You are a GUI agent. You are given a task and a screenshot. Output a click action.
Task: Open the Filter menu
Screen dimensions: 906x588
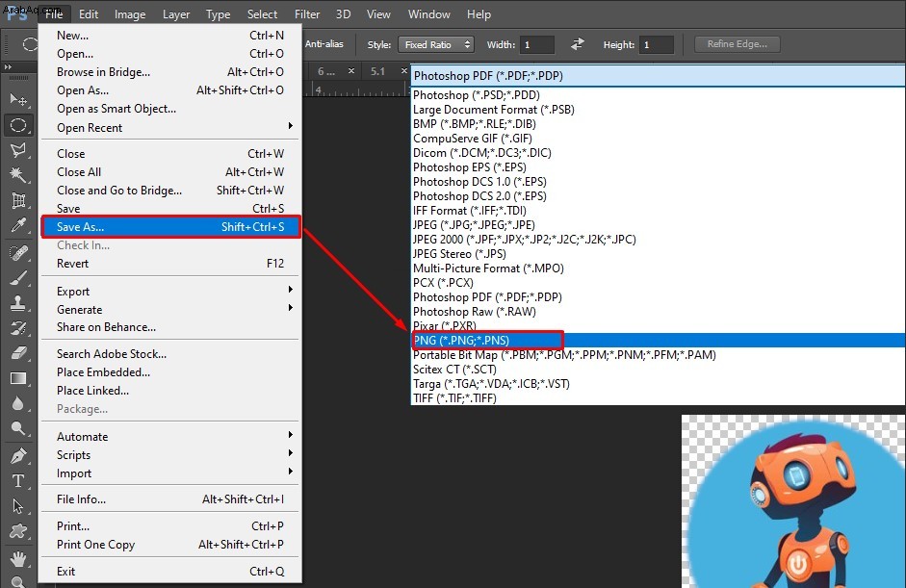click(x=307, y=13)
